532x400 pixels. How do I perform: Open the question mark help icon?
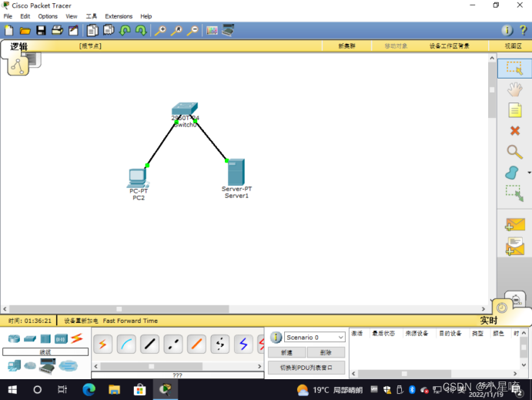pyautogui.click(x=524, y=31)
